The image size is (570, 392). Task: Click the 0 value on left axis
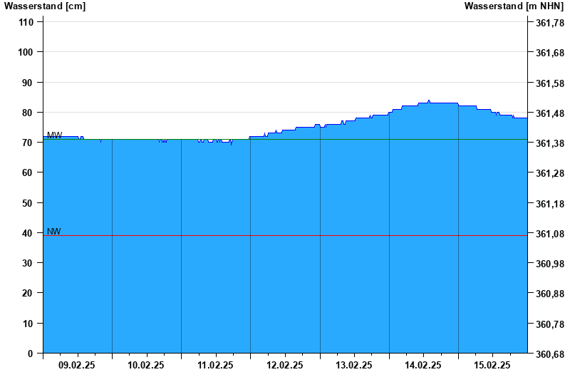click(30, 354)
